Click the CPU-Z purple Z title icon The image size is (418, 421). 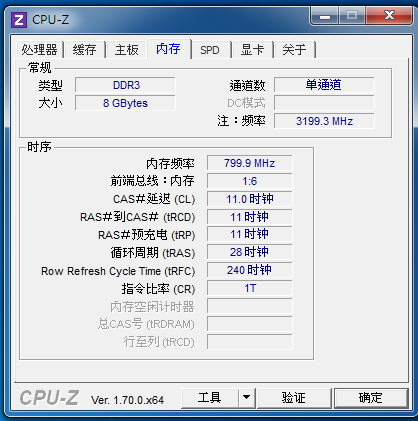pos(19,20)
